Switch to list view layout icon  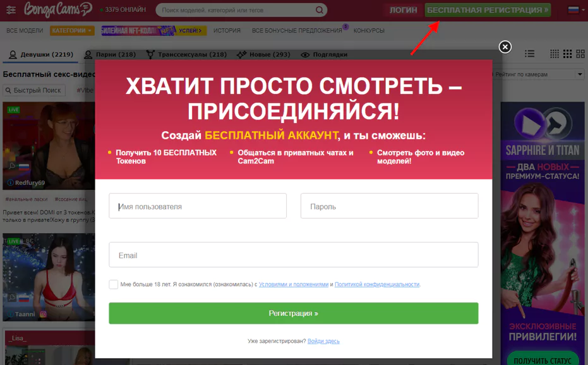529,54
